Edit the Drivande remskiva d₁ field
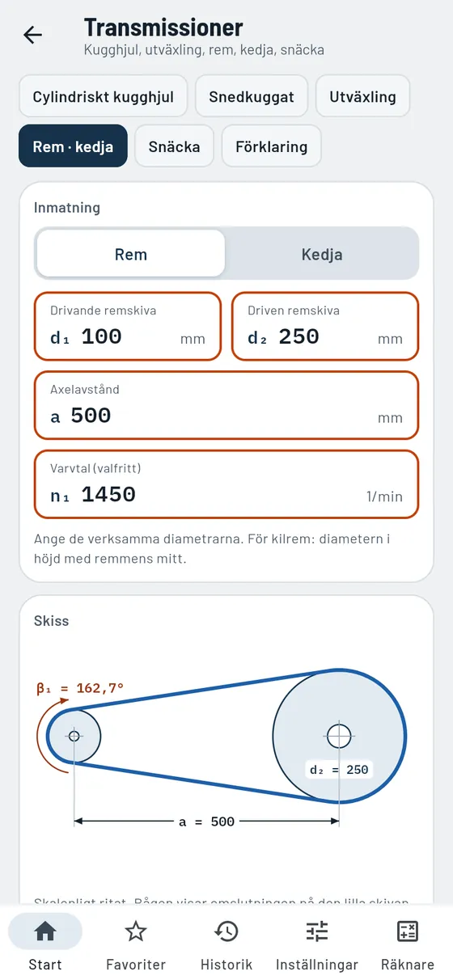 (127, 326)
